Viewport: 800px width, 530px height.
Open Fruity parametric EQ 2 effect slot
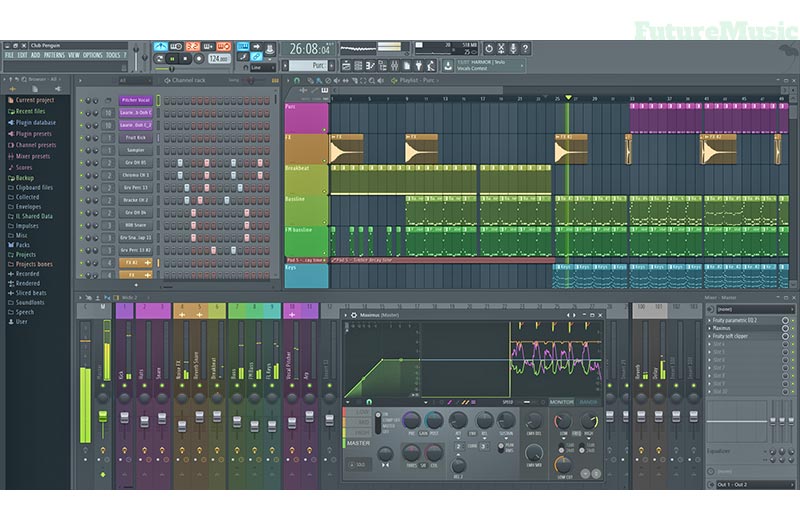(x=744, y=320)
